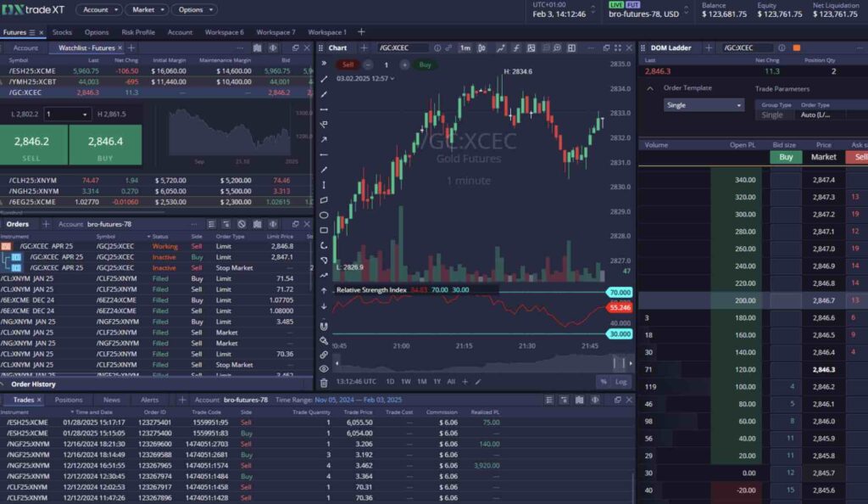The image size is (868, 504).
Task: Click the chart navigator right scroll arrow
Action: click(x=631, y=363)
